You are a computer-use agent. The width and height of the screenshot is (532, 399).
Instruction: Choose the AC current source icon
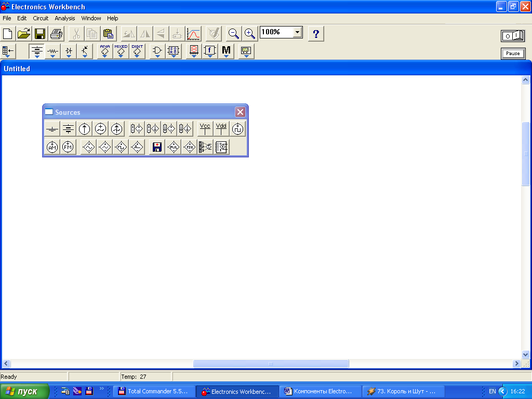(117, 129)
